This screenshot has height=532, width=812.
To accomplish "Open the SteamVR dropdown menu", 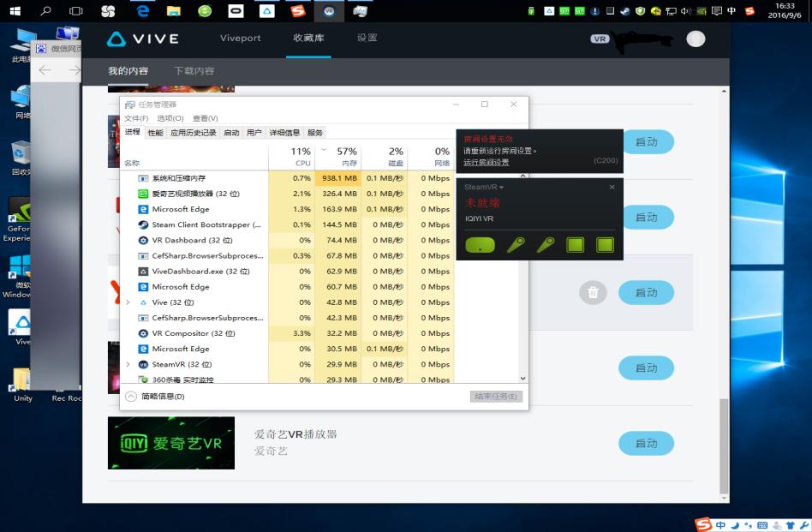I will (x=502, y=187).
